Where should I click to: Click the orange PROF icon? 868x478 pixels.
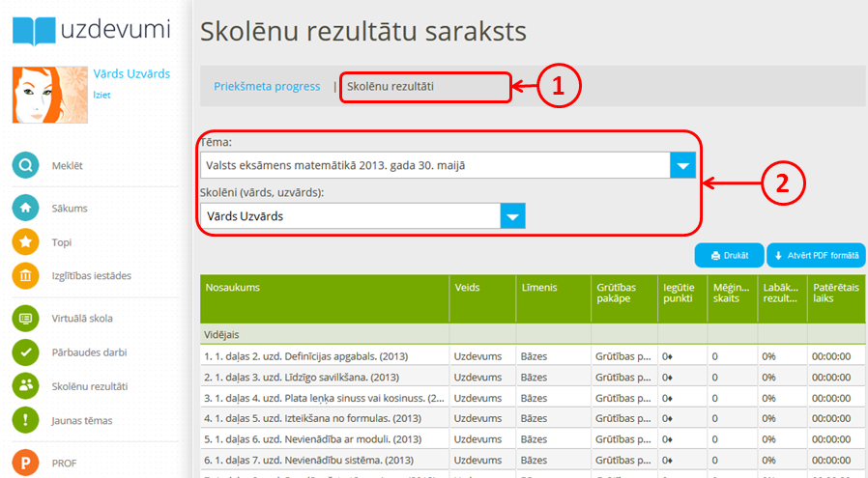pos(26,464)
